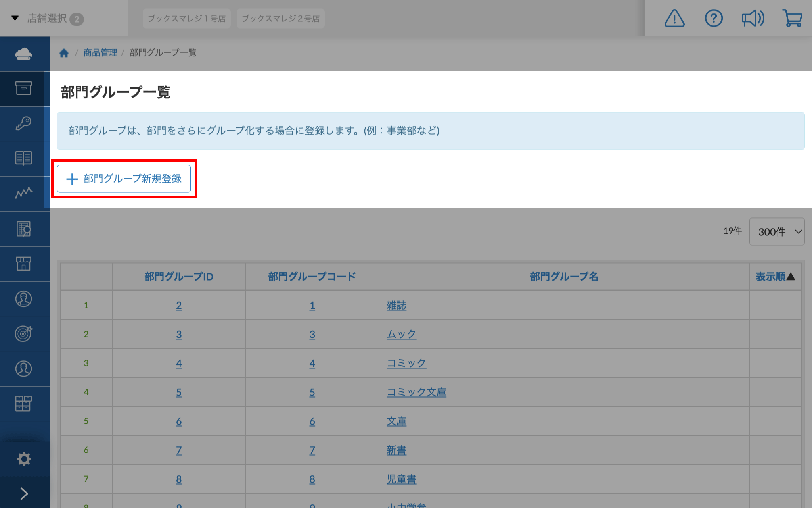Open the staff profile sidebar icon
Screen dimensions: 812x508
(x=23, y=299)
